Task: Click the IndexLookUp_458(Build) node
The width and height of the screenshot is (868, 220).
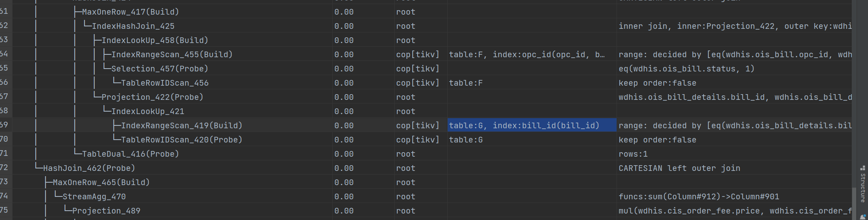Action: tap(154, 41)
